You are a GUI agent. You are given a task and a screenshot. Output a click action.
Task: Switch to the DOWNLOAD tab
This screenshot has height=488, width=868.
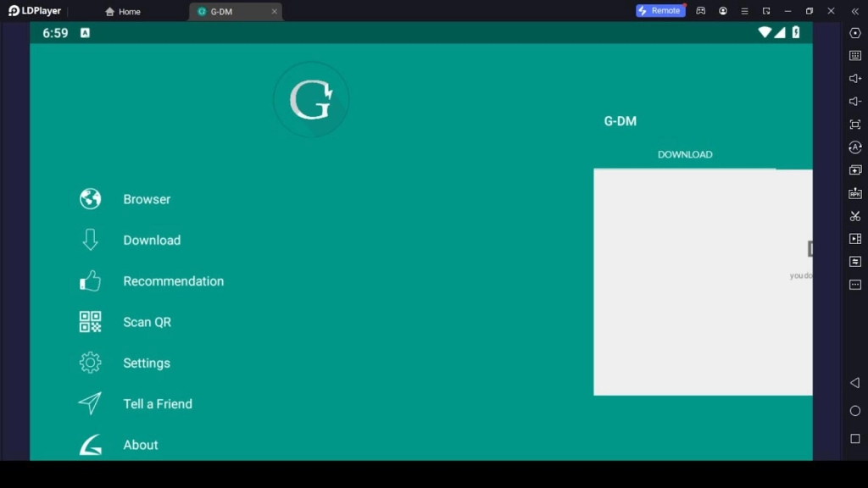coord(685,154)
